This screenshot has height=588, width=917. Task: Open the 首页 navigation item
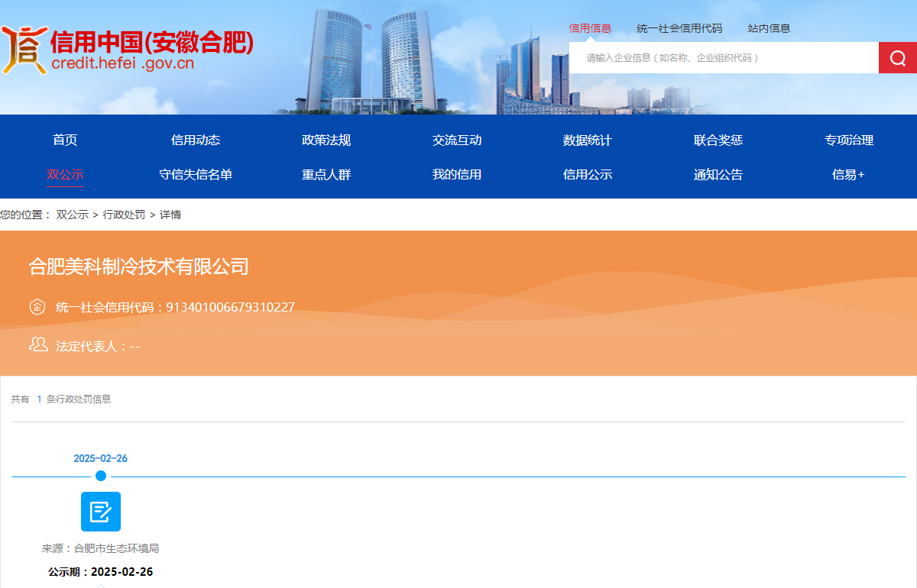coord(65,140)
